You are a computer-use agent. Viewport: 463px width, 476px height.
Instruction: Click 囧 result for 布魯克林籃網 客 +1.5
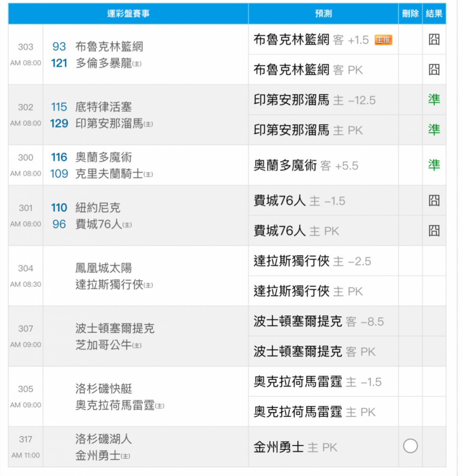tap(434, 40)
